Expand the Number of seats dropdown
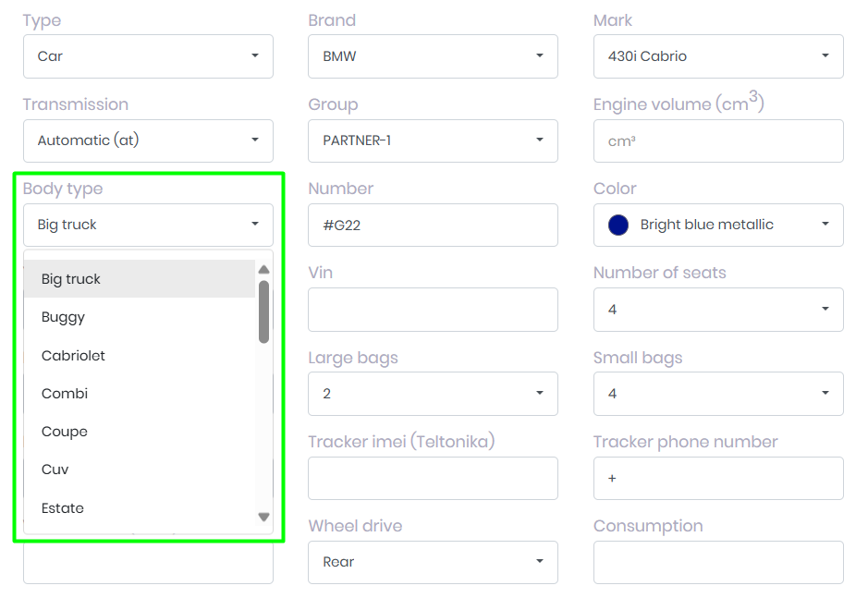The image size is (868, 598). coord(718,310)
